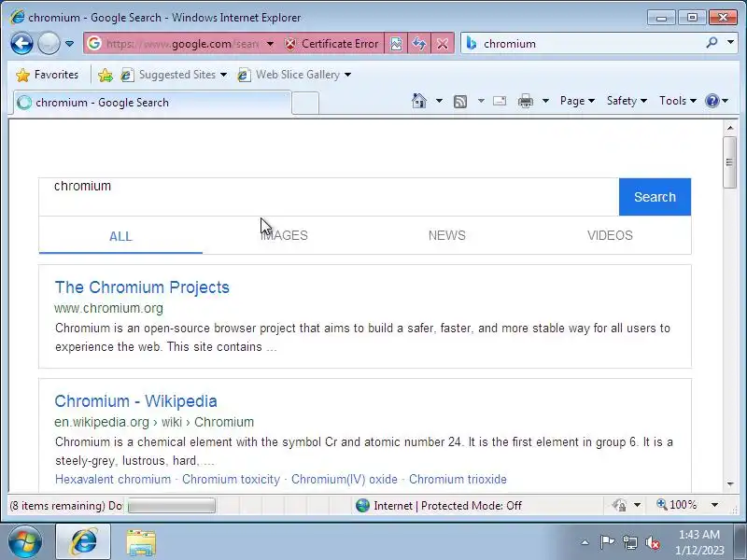
Task: Expand the Web Slice Gallery dropdown
Action: pyautogui.click(x=347, y=75)
